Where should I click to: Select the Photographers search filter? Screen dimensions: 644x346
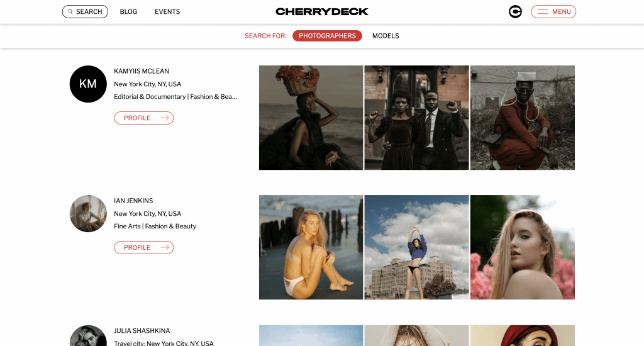(x=327, y=36)
